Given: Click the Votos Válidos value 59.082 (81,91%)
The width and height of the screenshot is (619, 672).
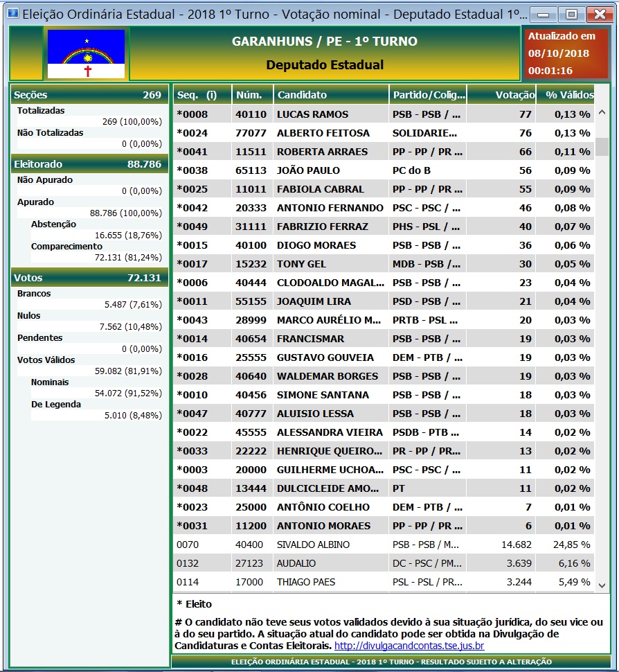Looking at the screenshot, I should 128,371.
